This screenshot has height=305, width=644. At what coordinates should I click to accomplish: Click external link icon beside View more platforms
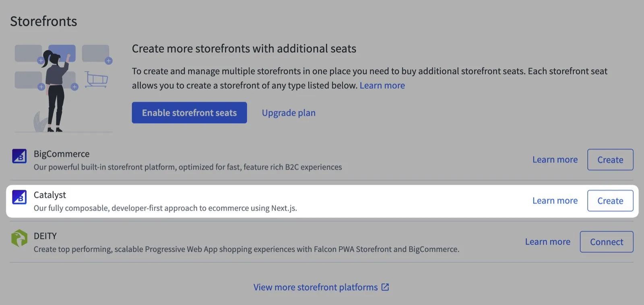(385, 287)
